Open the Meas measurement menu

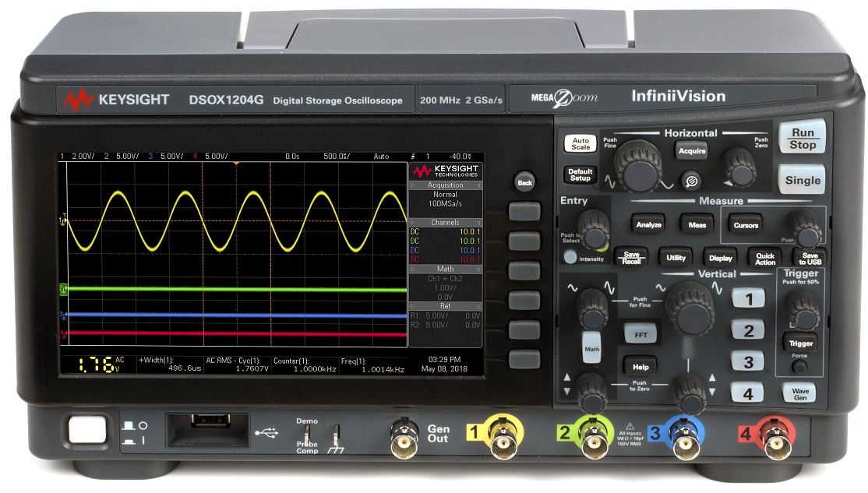pos(697,224)
